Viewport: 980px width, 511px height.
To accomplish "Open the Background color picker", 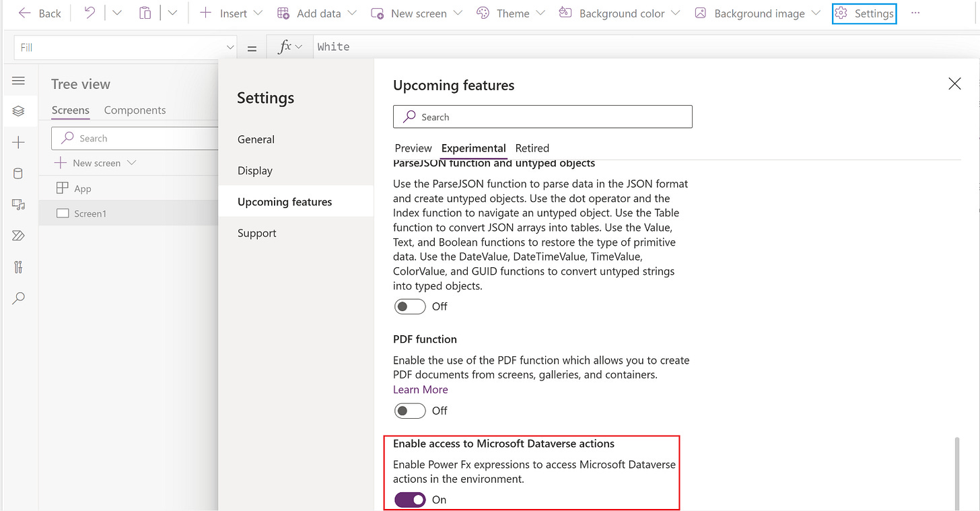I will click(619, 13).
